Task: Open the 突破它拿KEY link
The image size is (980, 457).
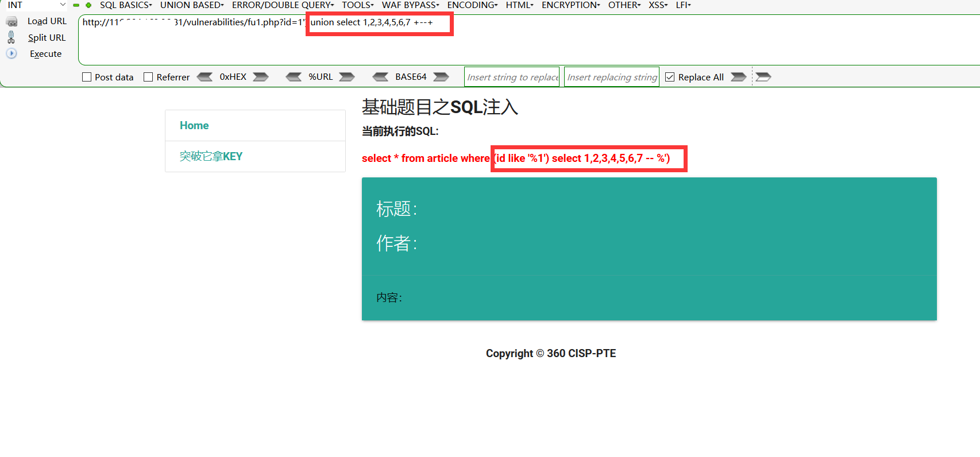Action: [x=211, y=156]
